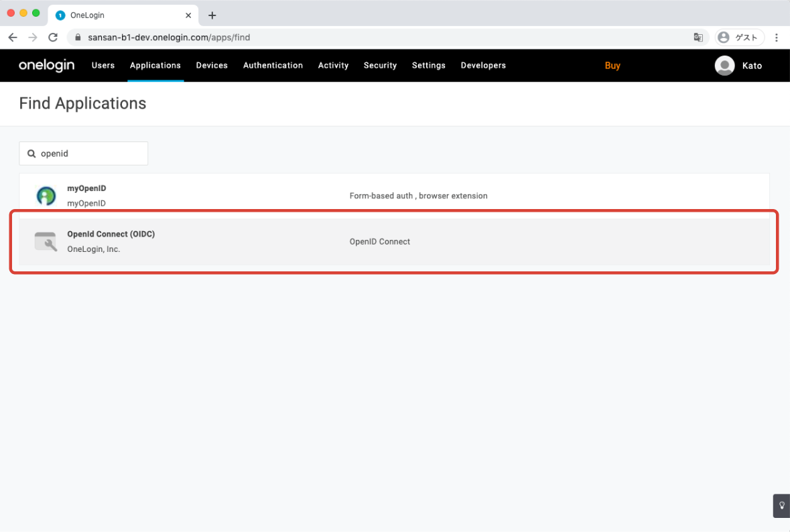Click the OneLogin, Inc. vendor text

(94, 249)
